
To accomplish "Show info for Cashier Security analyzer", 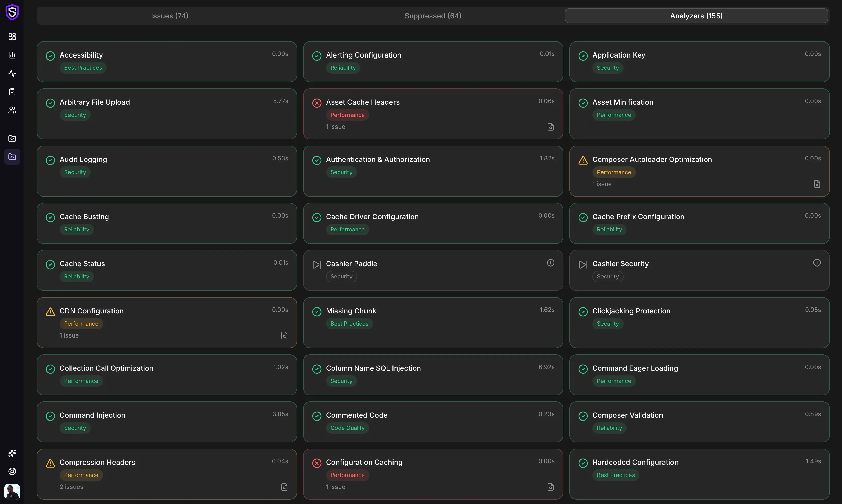I will pyautogui.click(x=817, y=263).
